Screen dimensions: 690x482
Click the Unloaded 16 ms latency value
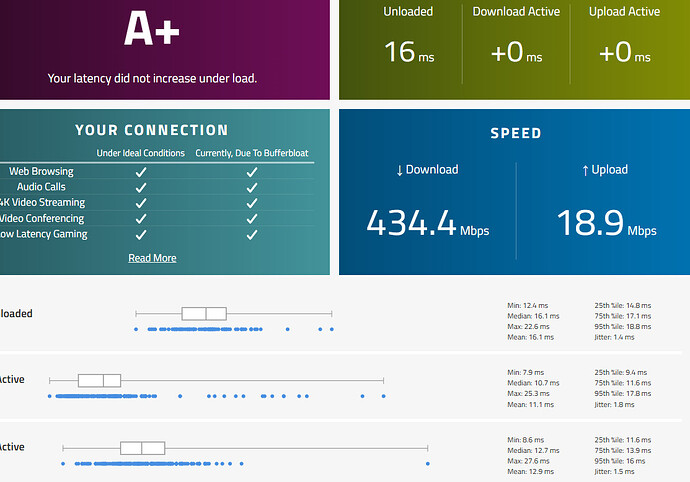[409, 52]
